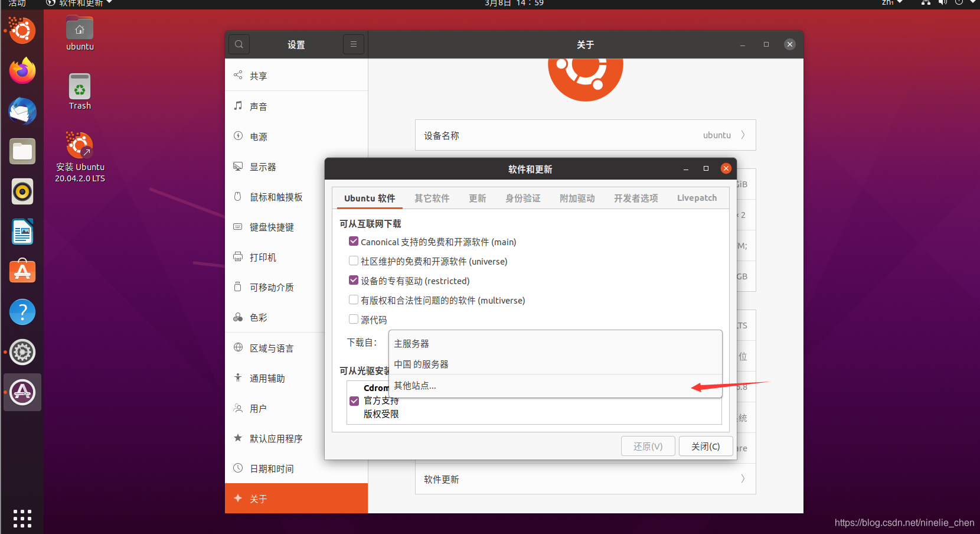Launch Rhythmbox from the dock
Screen dimensions: 980x534
tap(22, 191)
